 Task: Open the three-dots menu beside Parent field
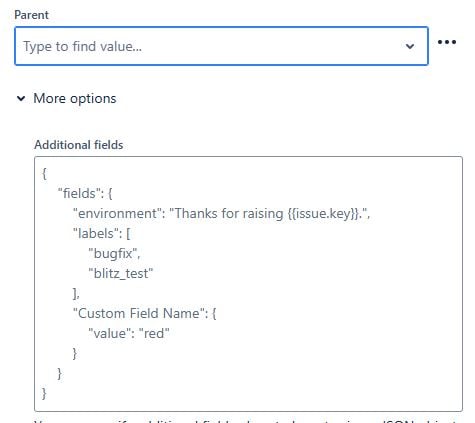pyautogui.click(x=447, y=42)
